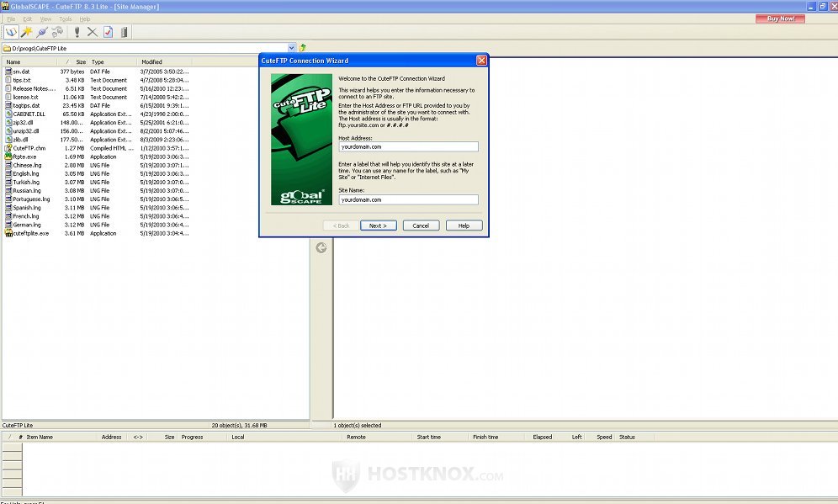Click the Host Address input field
The image size is (838, 504).
click(x=408, y=147)
